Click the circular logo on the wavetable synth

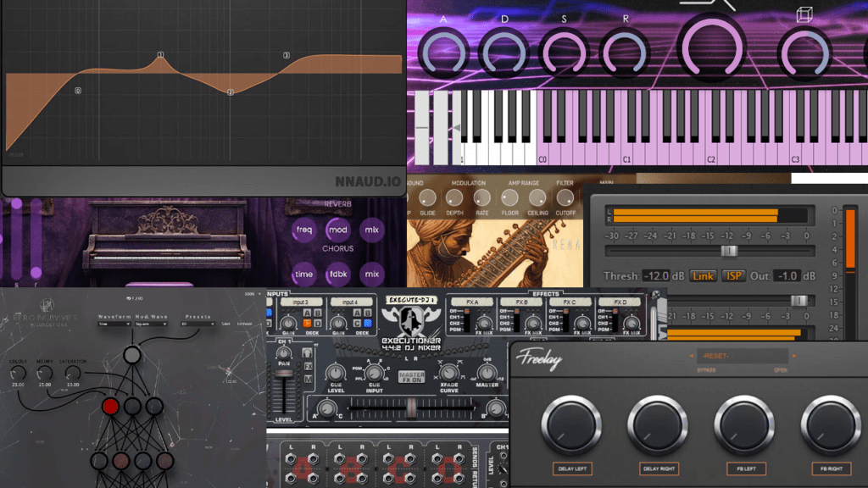point(47,305)
